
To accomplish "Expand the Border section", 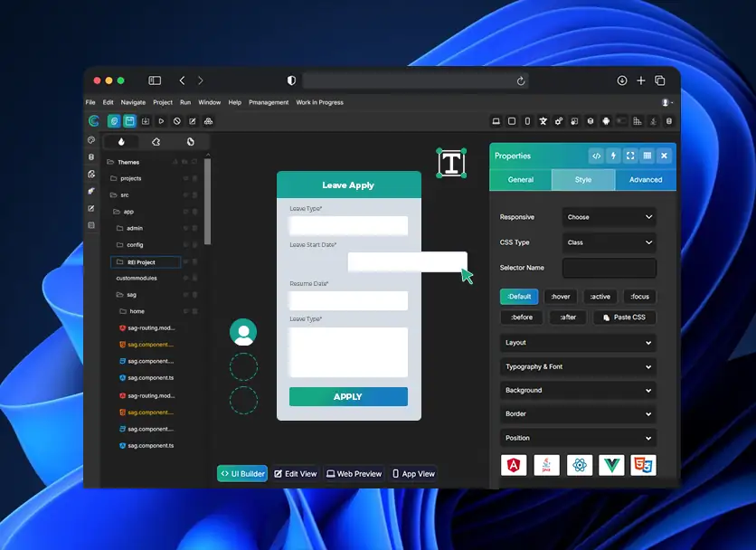I will pos(578,414).
